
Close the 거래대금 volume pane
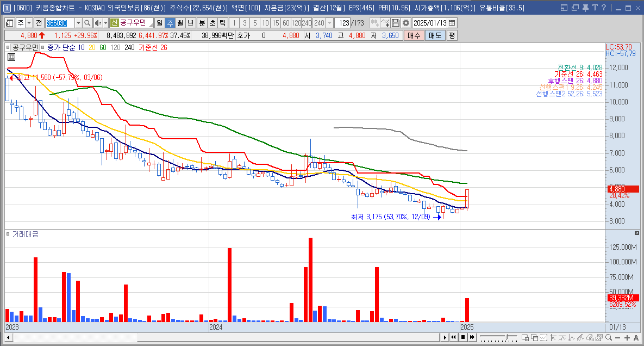point(637,233)
